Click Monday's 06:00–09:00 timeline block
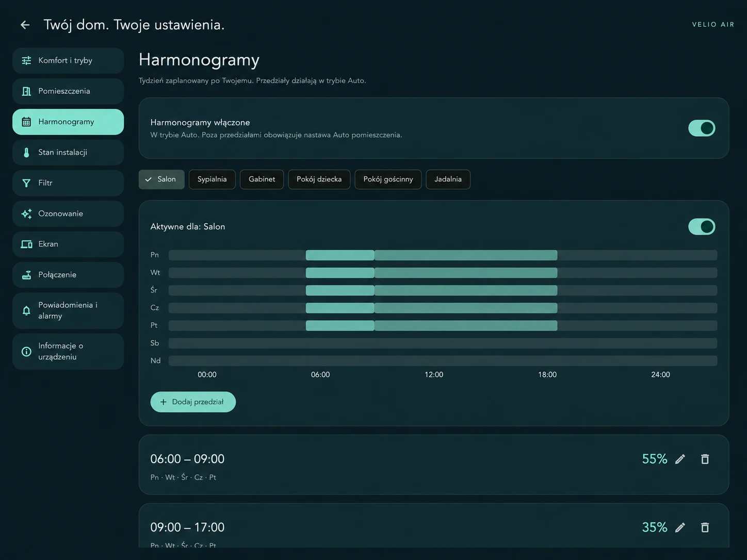The height and width of the screenshot is (560, 747). click(x=340, y=255)
